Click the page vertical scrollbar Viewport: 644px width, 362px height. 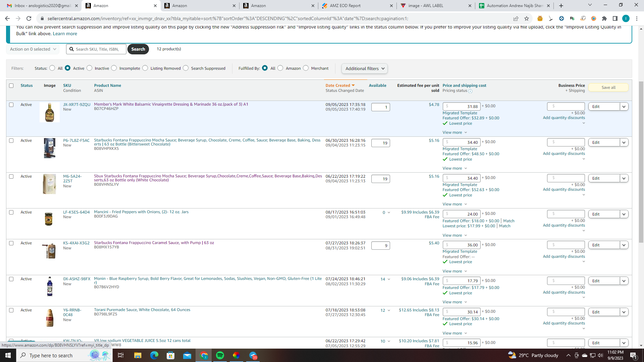tap(641, 162)
